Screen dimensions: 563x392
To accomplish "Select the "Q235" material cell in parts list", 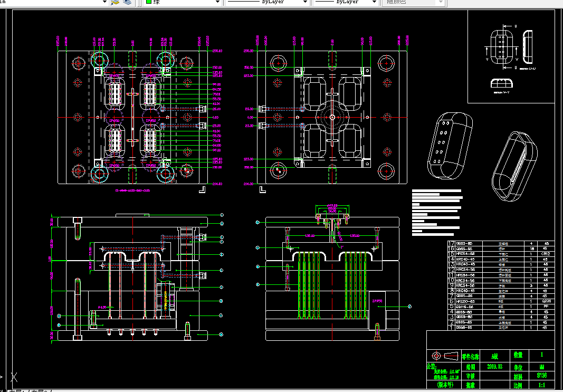I will coord(546,302).
